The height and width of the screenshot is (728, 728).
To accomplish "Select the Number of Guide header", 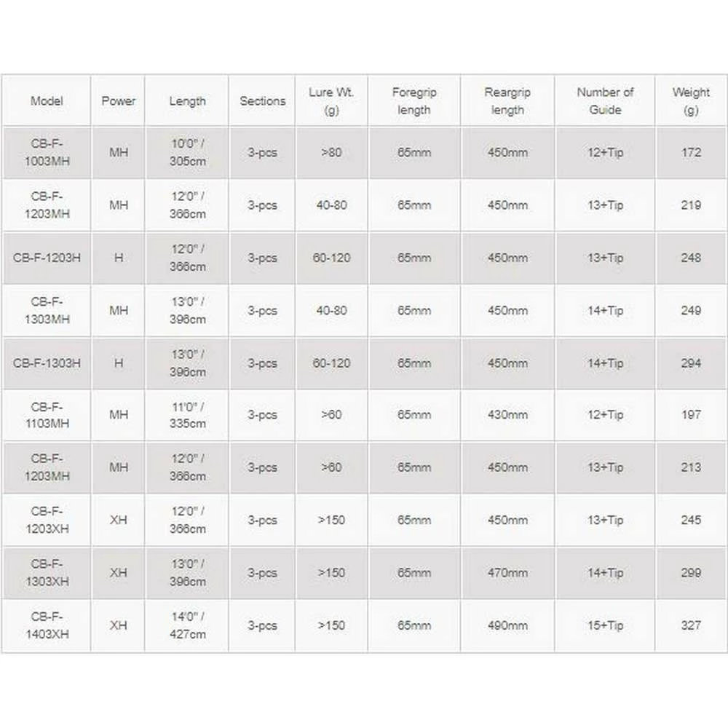I will click(605, 101).
